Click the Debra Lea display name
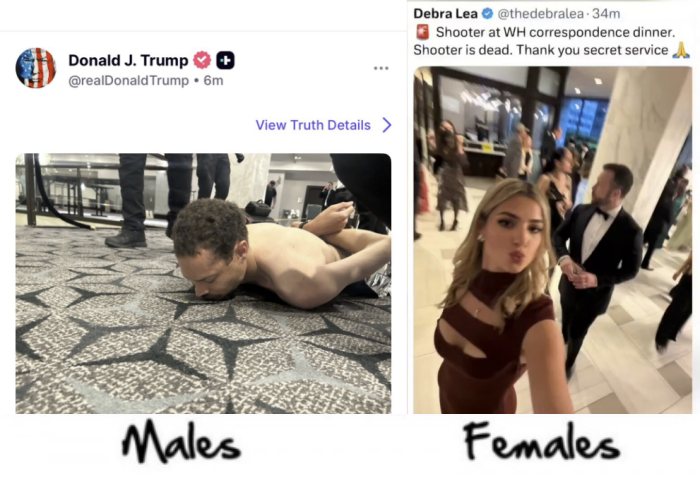Viewport: 700px width, 477px height. tap(446, 14)
